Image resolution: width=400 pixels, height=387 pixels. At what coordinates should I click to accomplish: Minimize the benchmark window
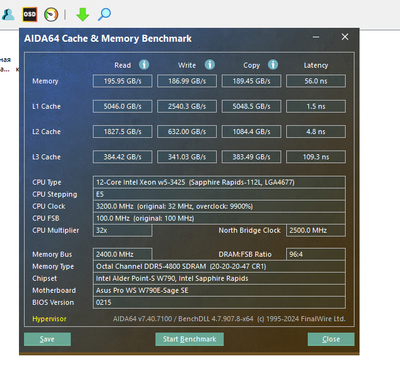pyautogui.click(x=316, y=37)
